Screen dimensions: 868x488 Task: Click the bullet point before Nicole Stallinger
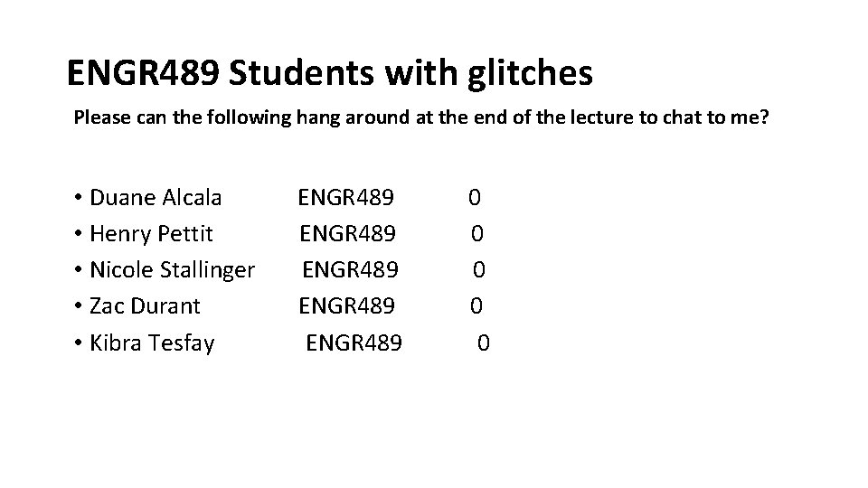tap(80, 271)
